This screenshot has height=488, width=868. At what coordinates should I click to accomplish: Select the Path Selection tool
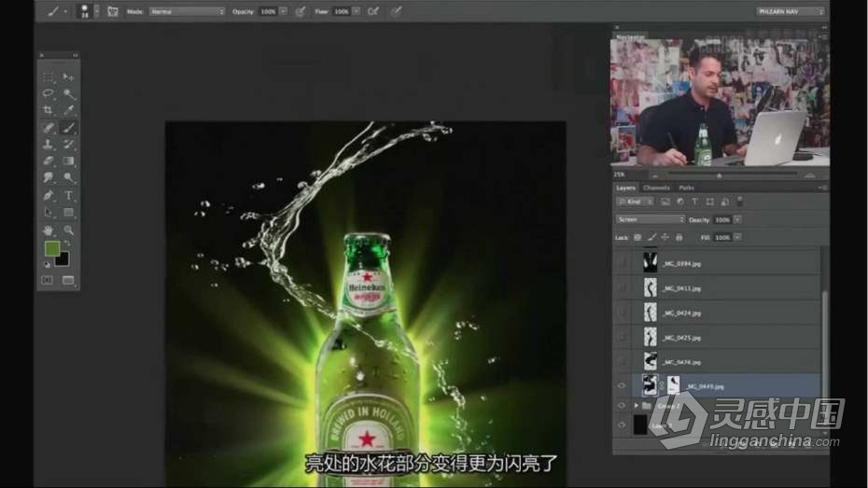coord(49,213)
